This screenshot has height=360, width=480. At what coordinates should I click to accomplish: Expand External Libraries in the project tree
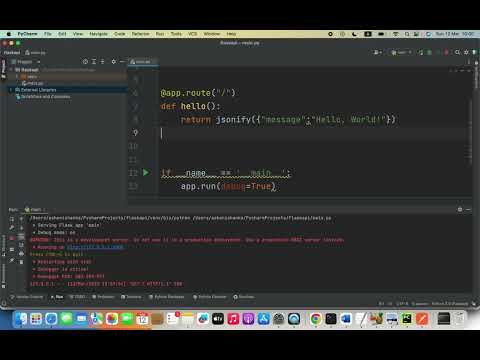point(11,90)
